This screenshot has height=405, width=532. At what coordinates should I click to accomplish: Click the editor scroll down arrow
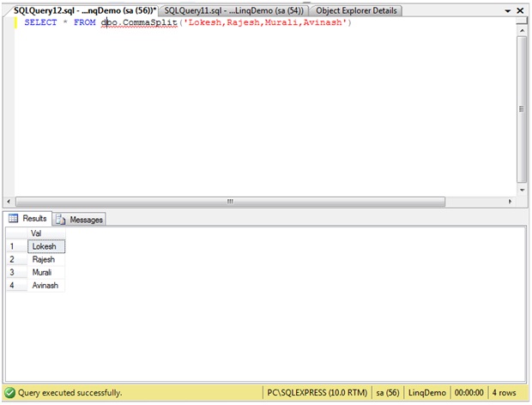point(522,190)
